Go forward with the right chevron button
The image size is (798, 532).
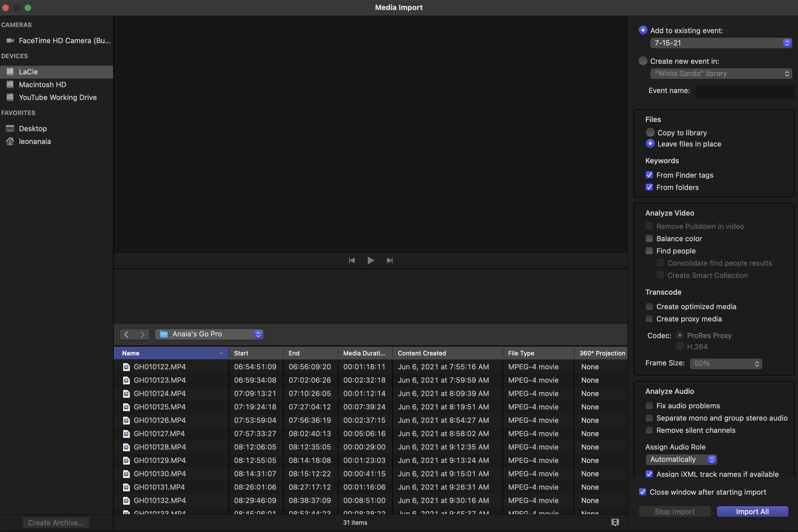point(142,334)
